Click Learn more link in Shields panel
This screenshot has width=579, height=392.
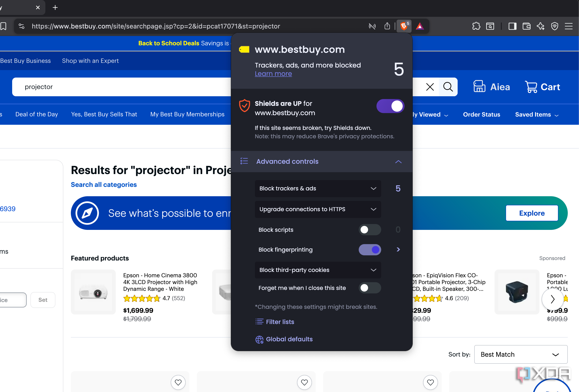(x=273, y=74)
